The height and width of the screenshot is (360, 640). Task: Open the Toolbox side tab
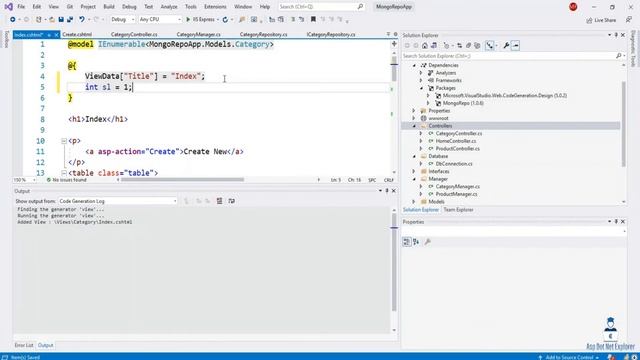tap(6, 39)
